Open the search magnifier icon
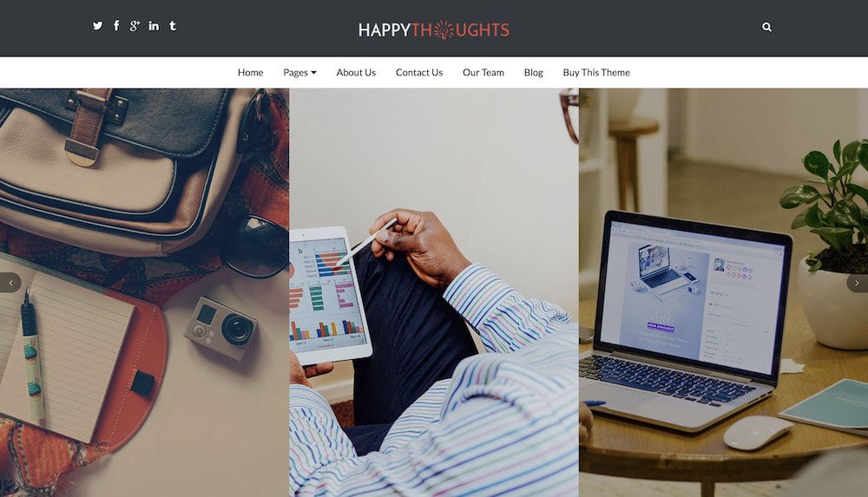This screenshot has height=497, width=868. (766, 27)
